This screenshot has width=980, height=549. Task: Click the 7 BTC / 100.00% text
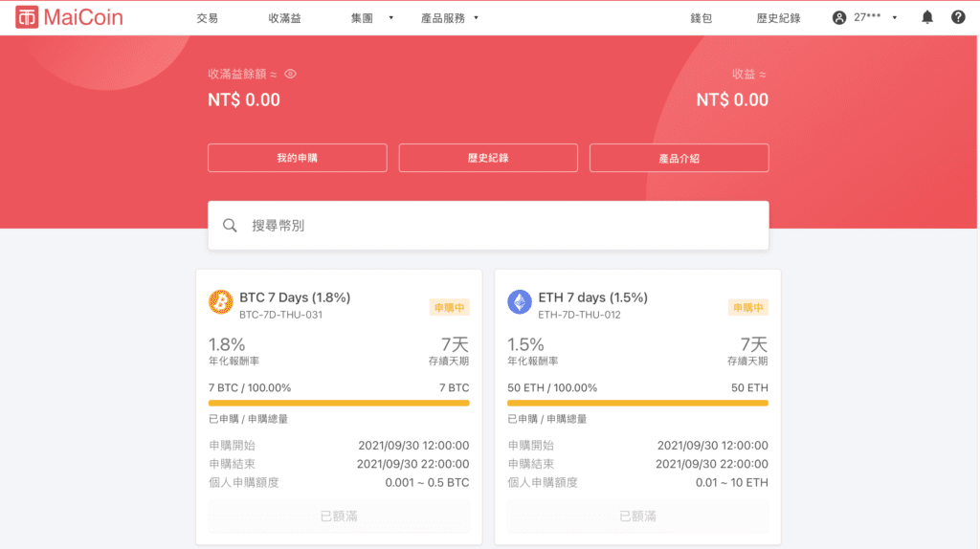250,388
